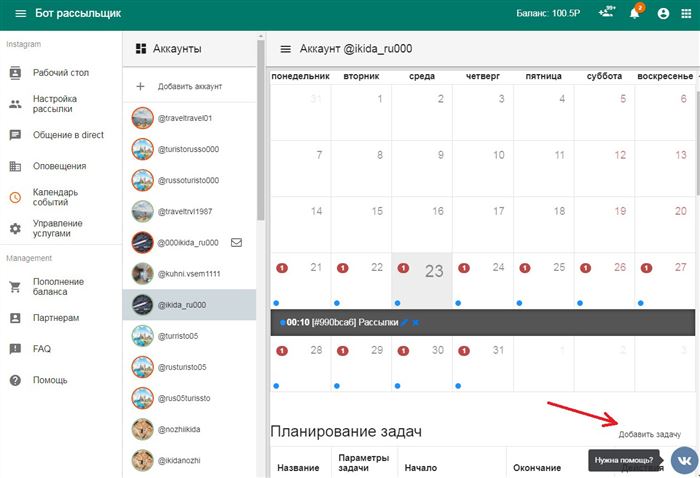Open the add users icon in the header
The image size is (700, 478).
(x=607, y=12)
